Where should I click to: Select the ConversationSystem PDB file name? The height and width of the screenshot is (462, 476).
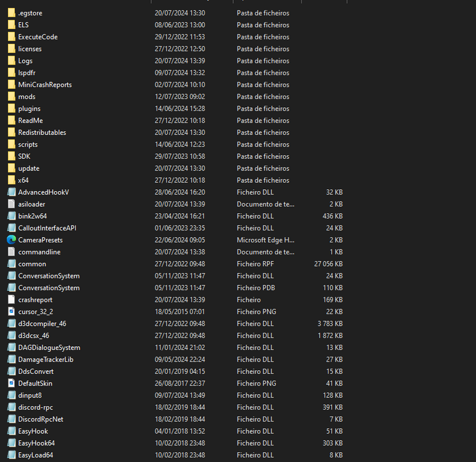(x=49, y=288)
